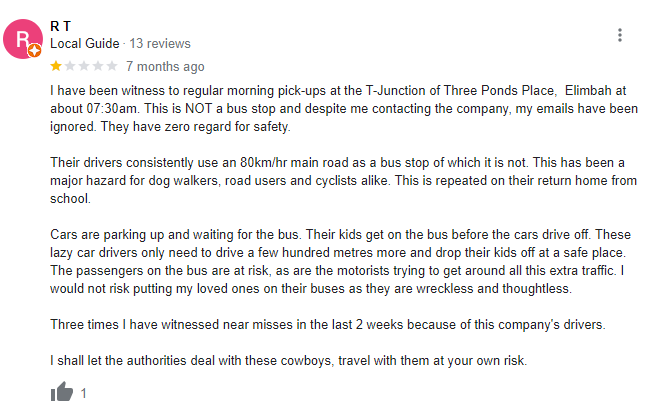This screenshot has height=414, width=662.
Task: Select the second gray rating star
Action: (x=70, y=66)
